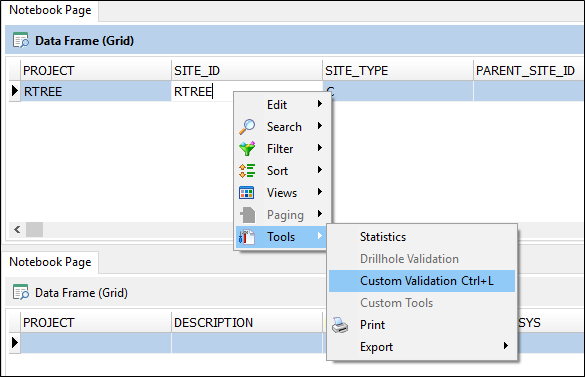
Task: Click the Sort arrows icon
Action: click(x=247, y=171)
